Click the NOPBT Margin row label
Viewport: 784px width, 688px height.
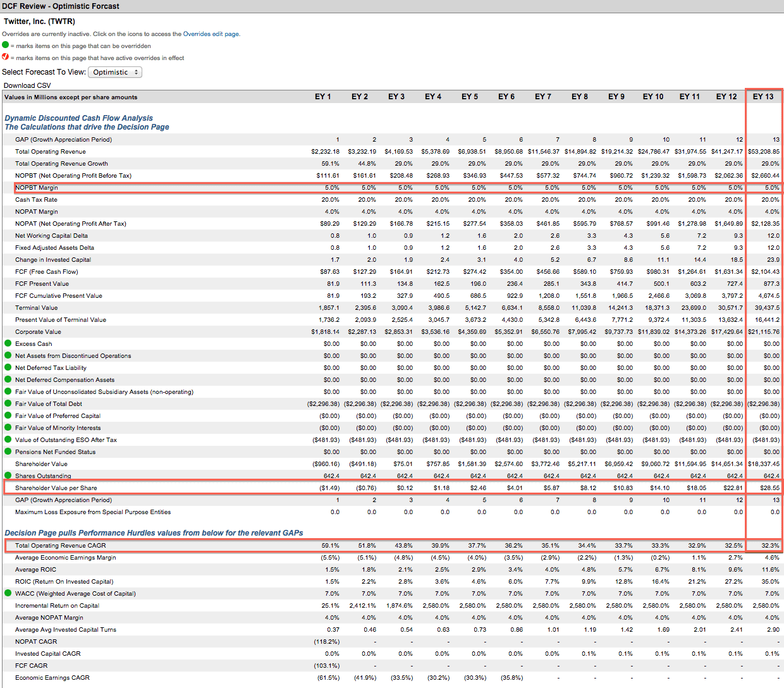pos(37,188)
